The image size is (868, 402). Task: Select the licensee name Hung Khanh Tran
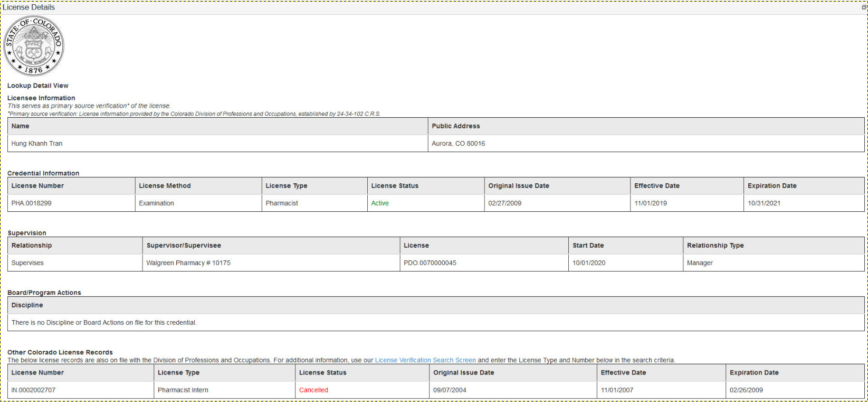pos(37,144)
